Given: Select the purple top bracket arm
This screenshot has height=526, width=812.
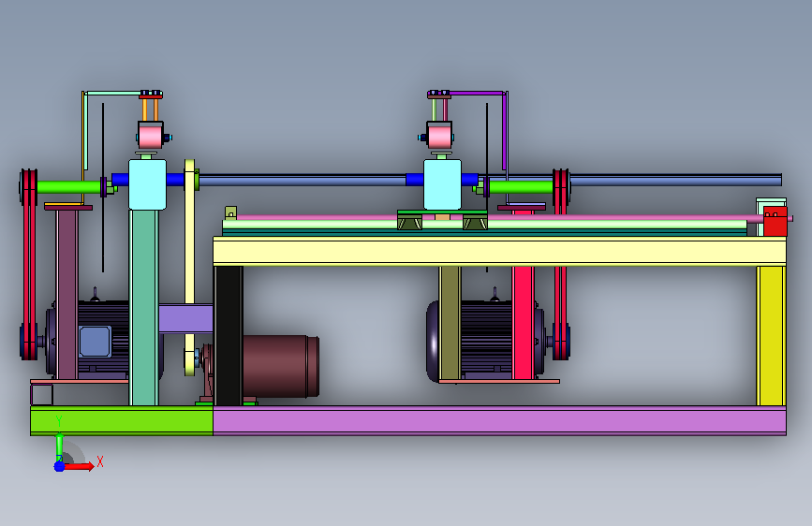Looking at the screenshot, I should point(478,94).
